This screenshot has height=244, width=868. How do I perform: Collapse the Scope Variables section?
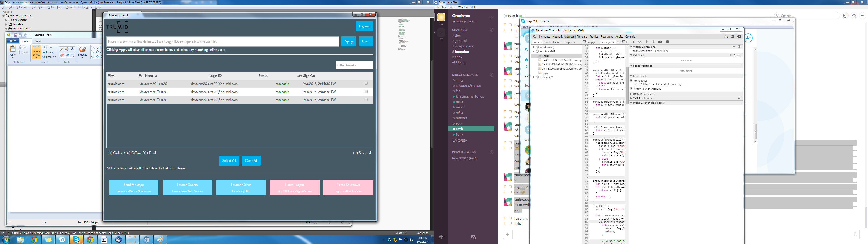tap(631, 66)
